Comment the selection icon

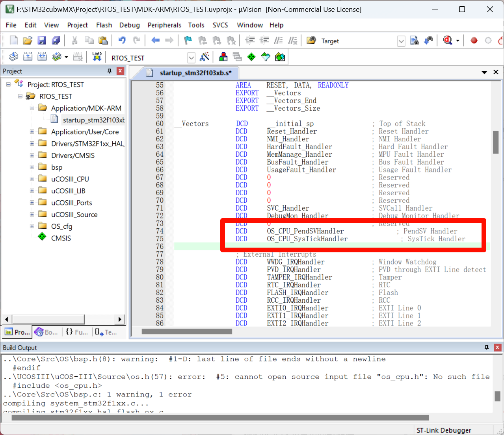pyautogui.click(x=278, y=41)
